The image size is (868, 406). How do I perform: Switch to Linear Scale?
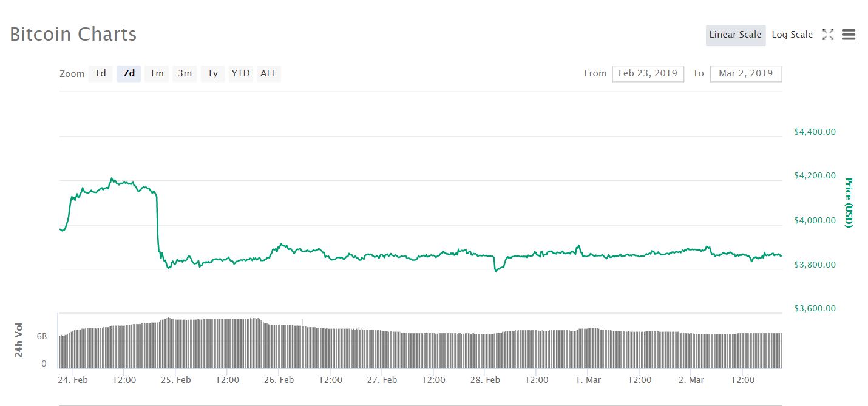pyautogui.click(x=735, y=35)
